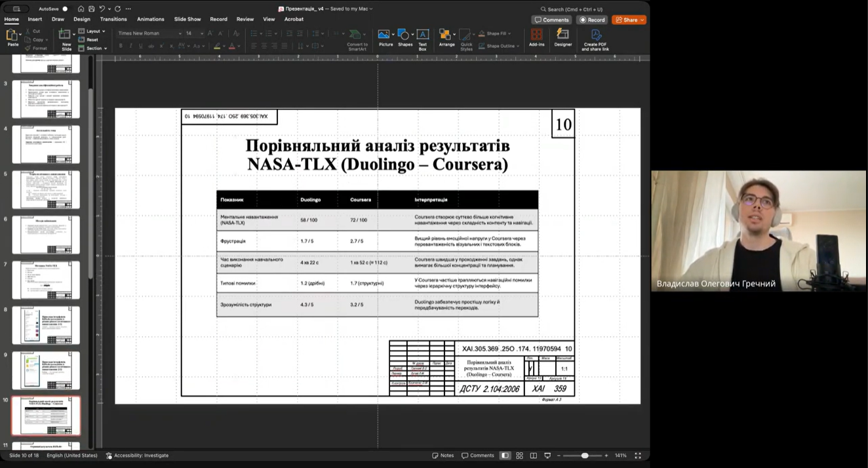Screen dimensions: 868x468
Task: Switch to Slide Sorter view in status bar
Action: (519, 456)
